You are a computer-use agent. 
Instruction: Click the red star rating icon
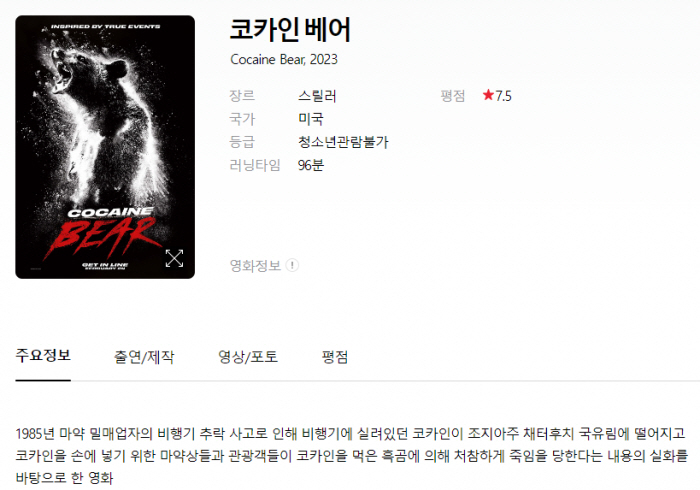488,95
